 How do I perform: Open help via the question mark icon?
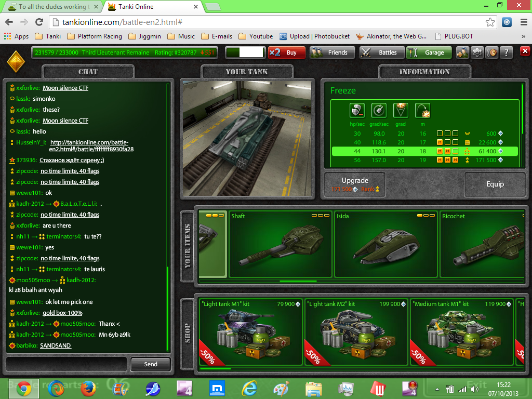tap(506, 52)
